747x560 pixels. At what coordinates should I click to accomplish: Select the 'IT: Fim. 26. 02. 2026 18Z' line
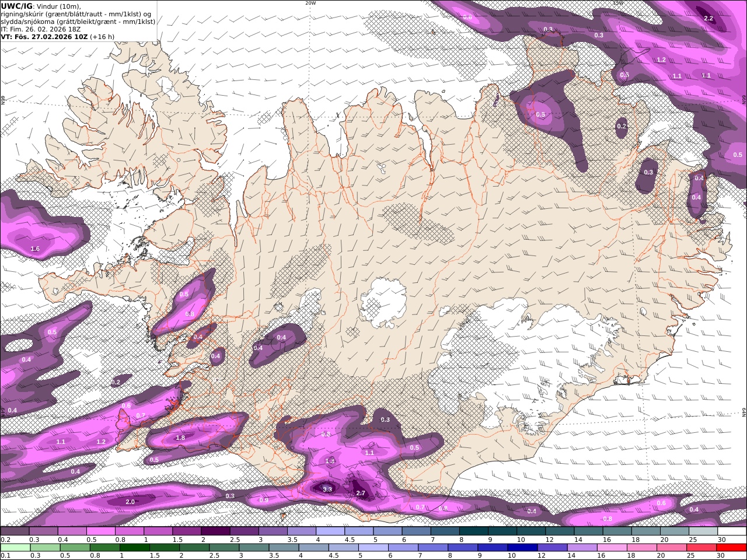coord(41,29)
